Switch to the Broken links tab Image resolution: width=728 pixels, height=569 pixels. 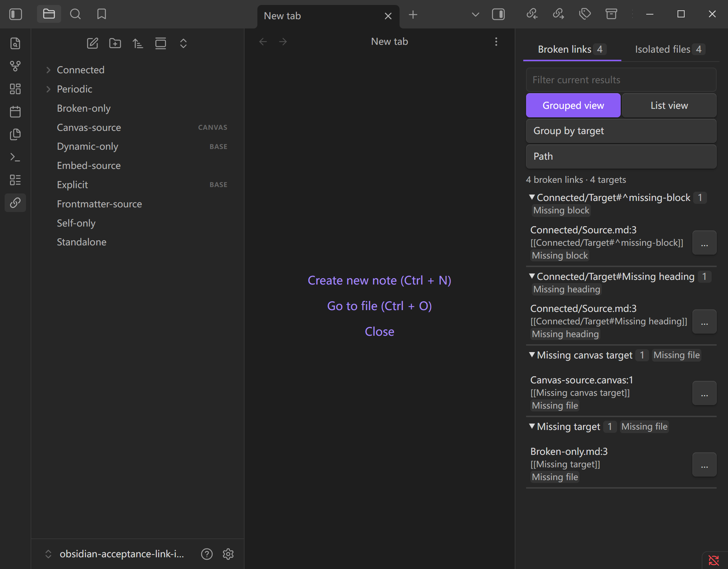[572, 49]
